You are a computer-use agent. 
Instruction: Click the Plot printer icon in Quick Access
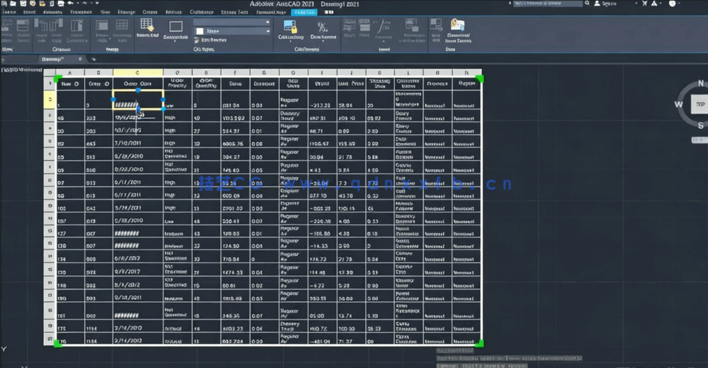[61, 3]
